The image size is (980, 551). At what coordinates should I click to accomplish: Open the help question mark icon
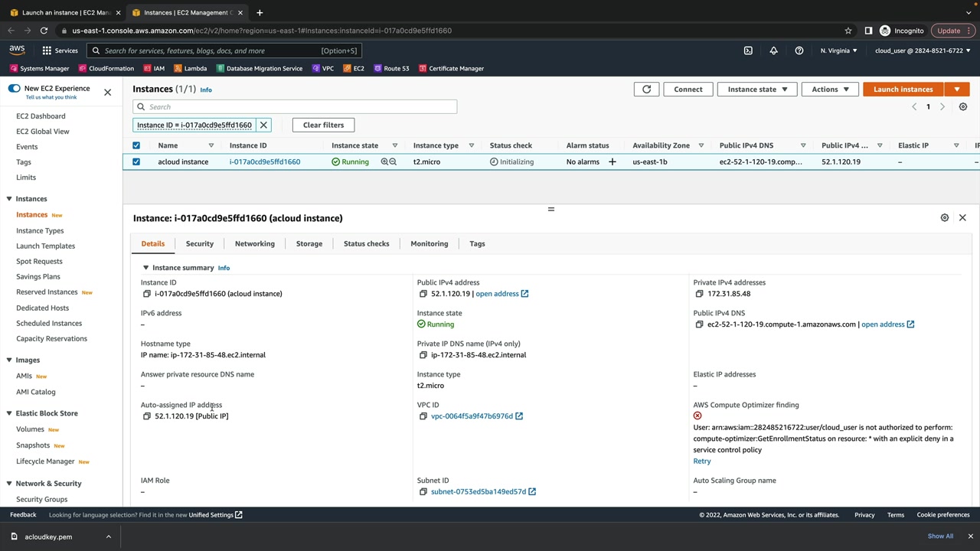coord(799,51)
